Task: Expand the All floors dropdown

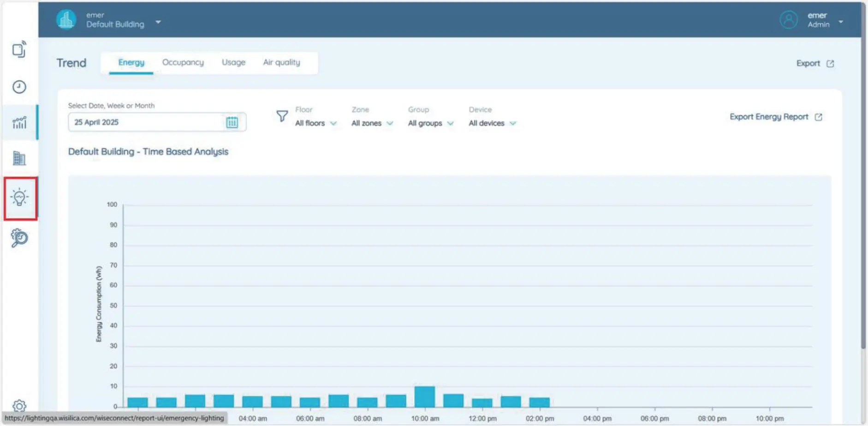Action: [316, 123]
